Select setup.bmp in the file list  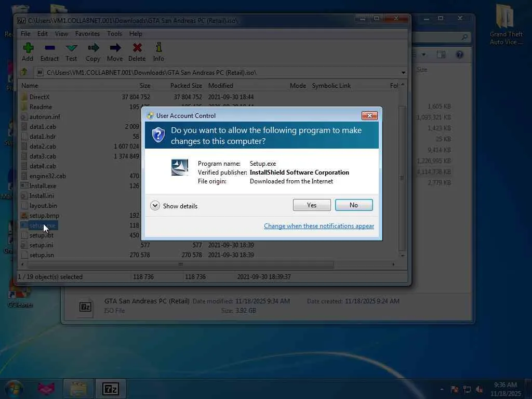click(44, 215)
